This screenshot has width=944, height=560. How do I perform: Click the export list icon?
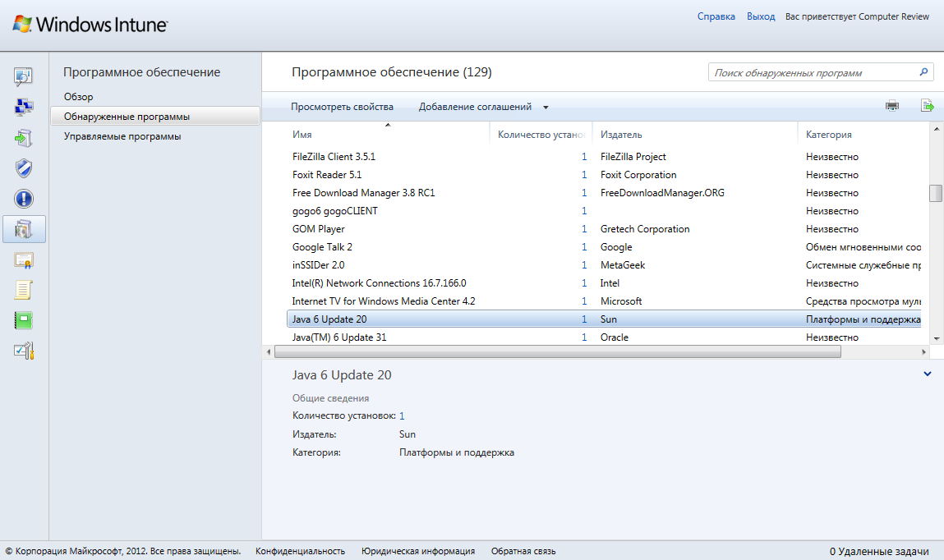pyautogui.click(x=927, y=106)
